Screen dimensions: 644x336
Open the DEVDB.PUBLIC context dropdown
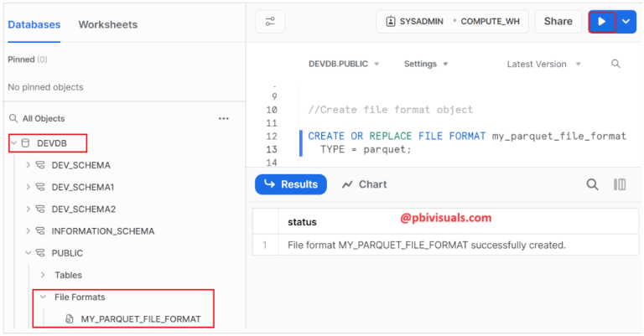[344, 64]
